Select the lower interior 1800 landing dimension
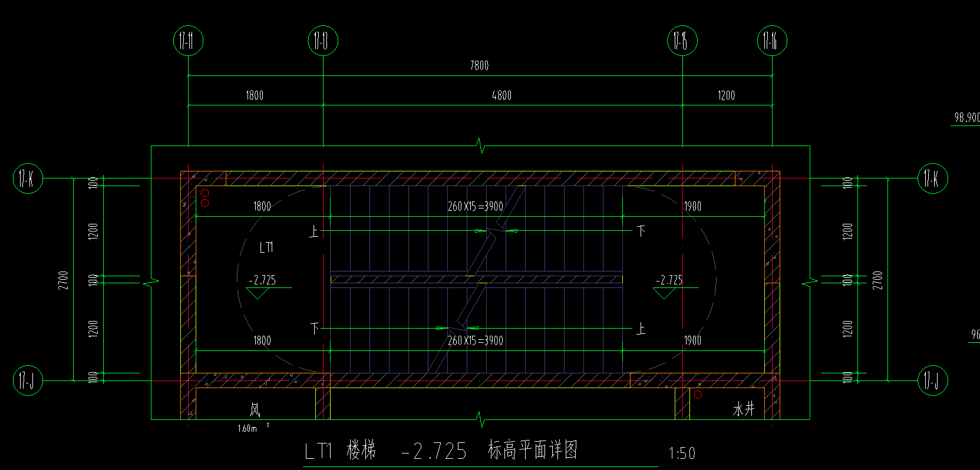Viewport: 980px width, 470px height. click(x=262, y=340)
